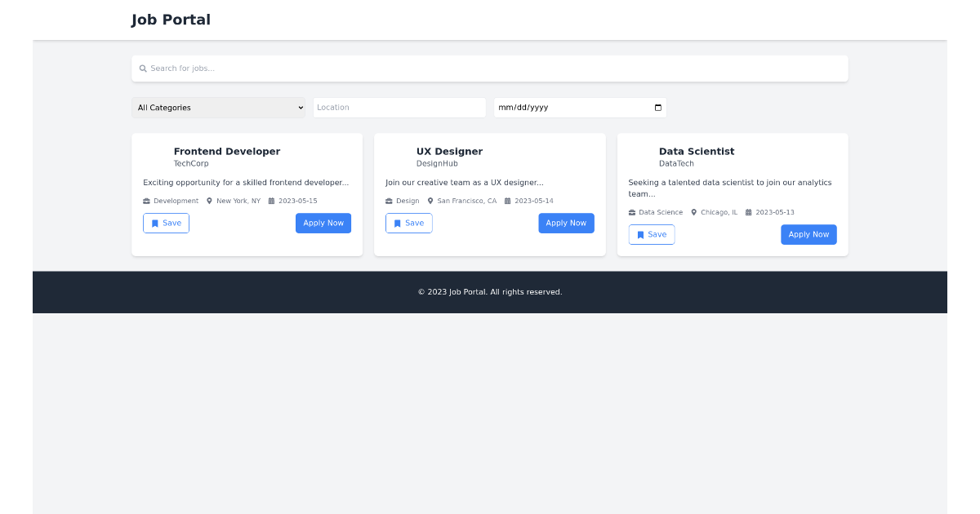Click the calendar icon beside 2023-05-15
This screenshot has height=514, width=980.
269,201
